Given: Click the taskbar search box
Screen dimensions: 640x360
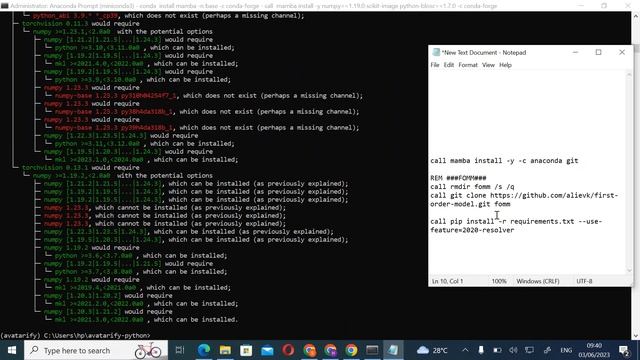Looking at the screenshot, I should tap(96, 350).
